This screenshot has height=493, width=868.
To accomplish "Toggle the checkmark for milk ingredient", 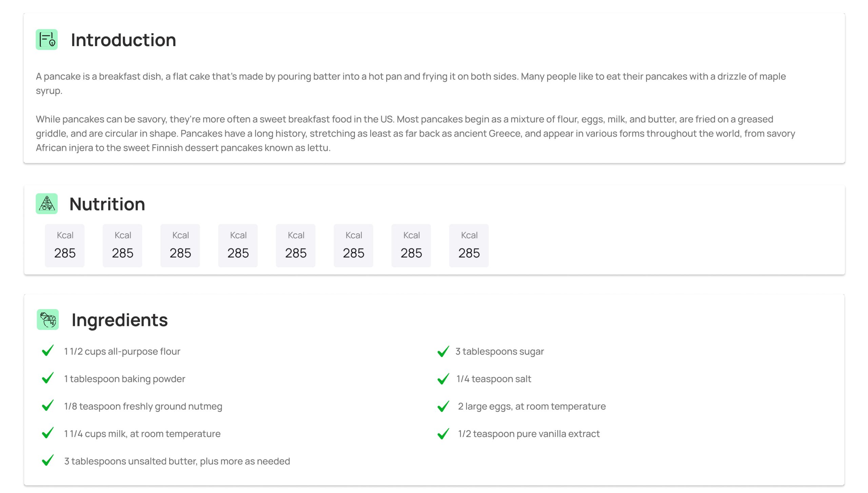I will pyautogui.click(x=48, y=433).
